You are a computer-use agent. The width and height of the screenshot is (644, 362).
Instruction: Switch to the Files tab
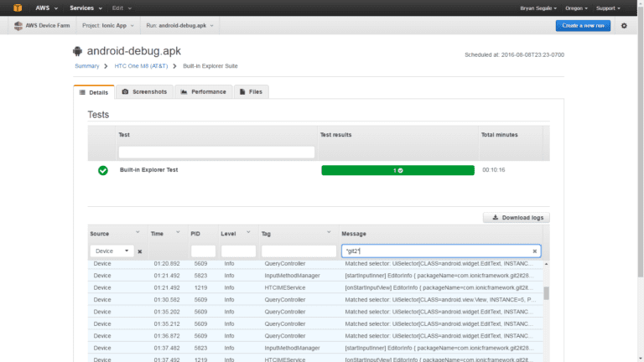click(x=251, y=91)
